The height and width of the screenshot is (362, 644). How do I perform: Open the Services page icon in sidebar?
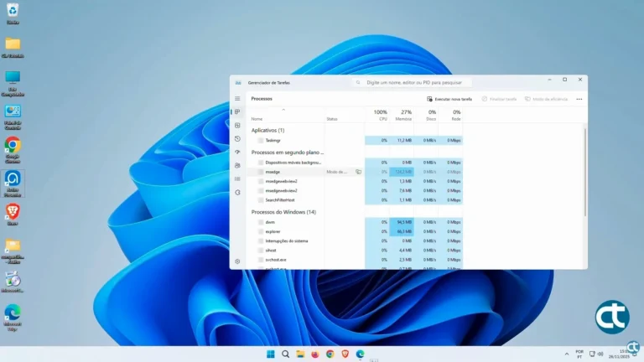pos(237,192)
